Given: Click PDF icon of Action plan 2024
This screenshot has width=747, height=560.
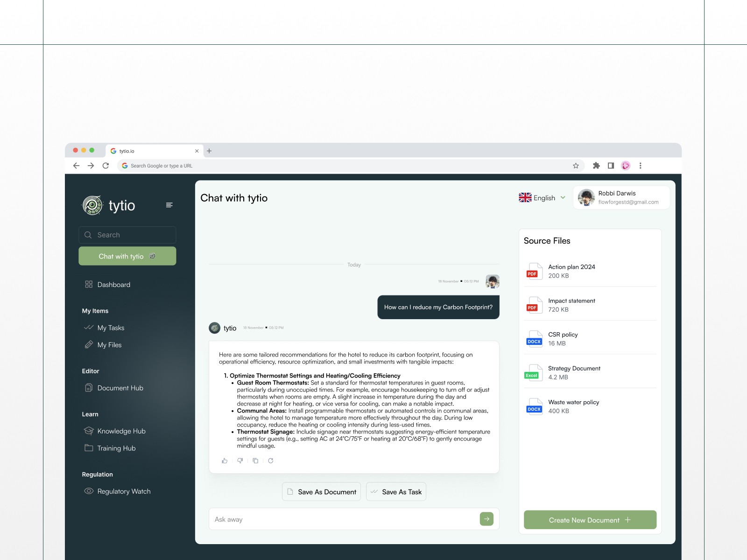Looking at the screenshot, I should point(534,271).
